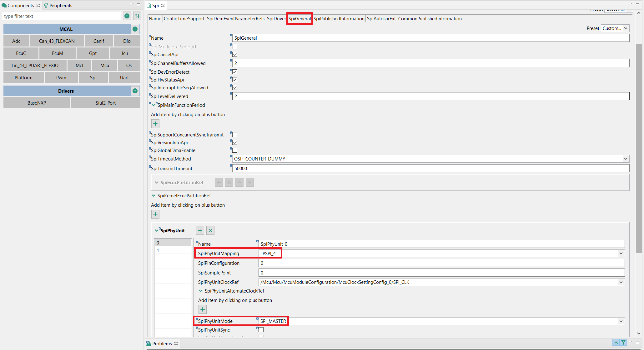Enable SpiGlobalDmaEnable
This screenshot has width=644, height=350.
tap(234, 150)
